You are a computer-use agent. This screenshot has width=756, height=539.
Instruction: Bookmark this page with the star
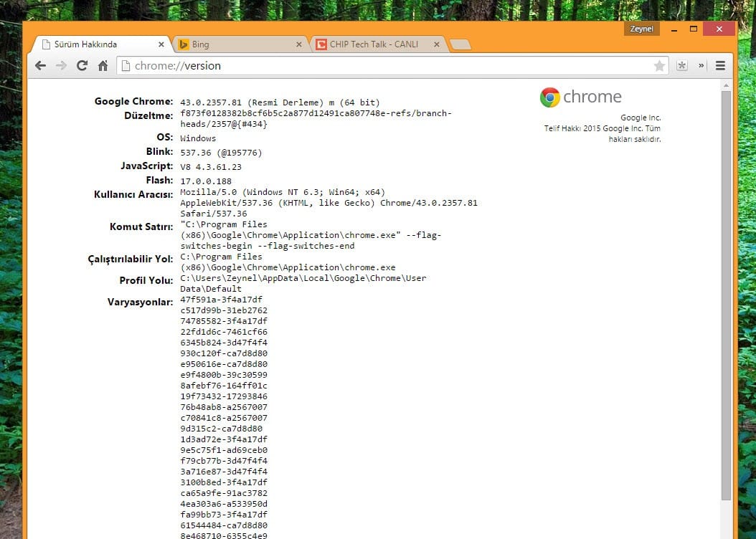(x=659, y=66)
